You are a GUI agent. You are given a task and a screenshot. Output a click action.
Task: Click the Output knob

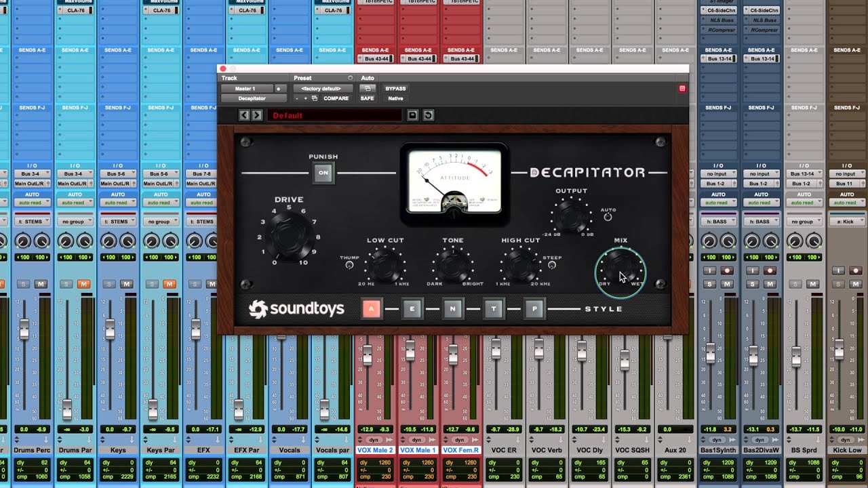[571, 217]
